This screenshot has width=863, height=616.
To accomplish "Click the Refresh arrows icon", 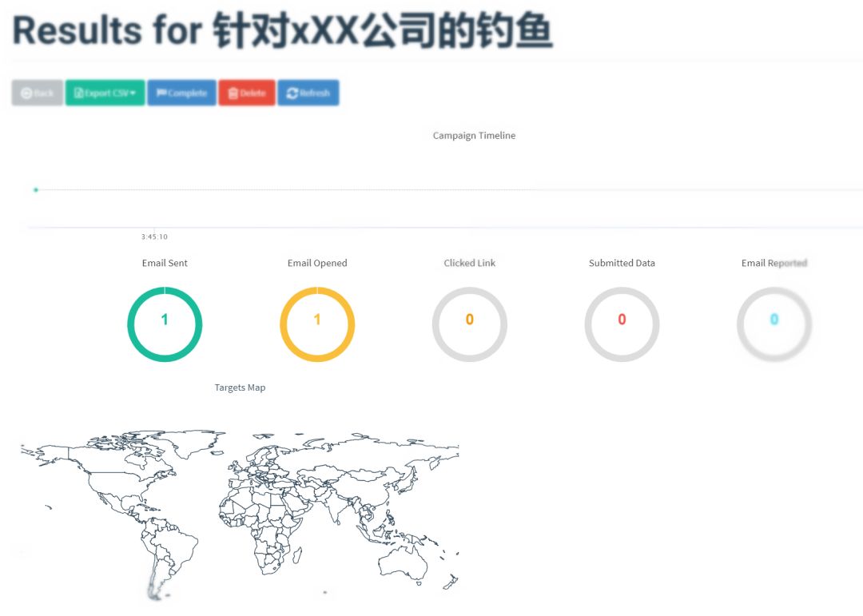I will point(292,93).
